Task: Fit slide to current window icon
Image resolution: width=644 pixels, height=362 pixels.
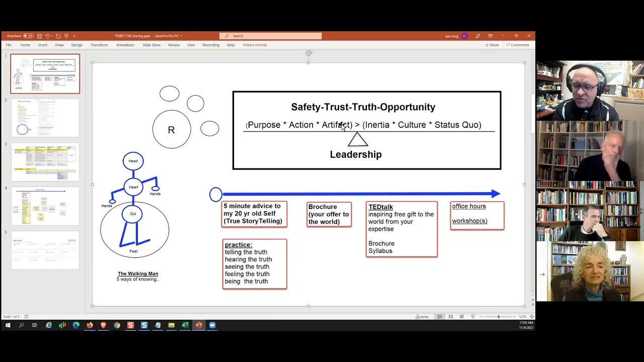Action: coord(532,316)
